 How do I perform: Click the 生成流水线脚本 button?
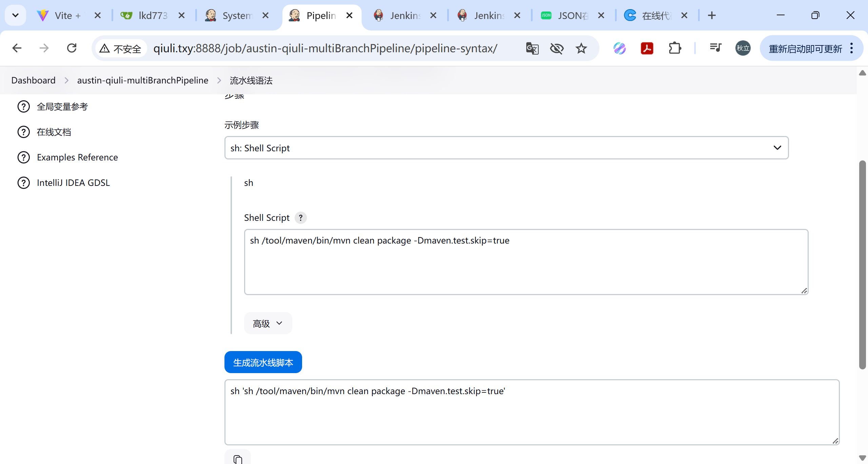click(x=263, y=362)
